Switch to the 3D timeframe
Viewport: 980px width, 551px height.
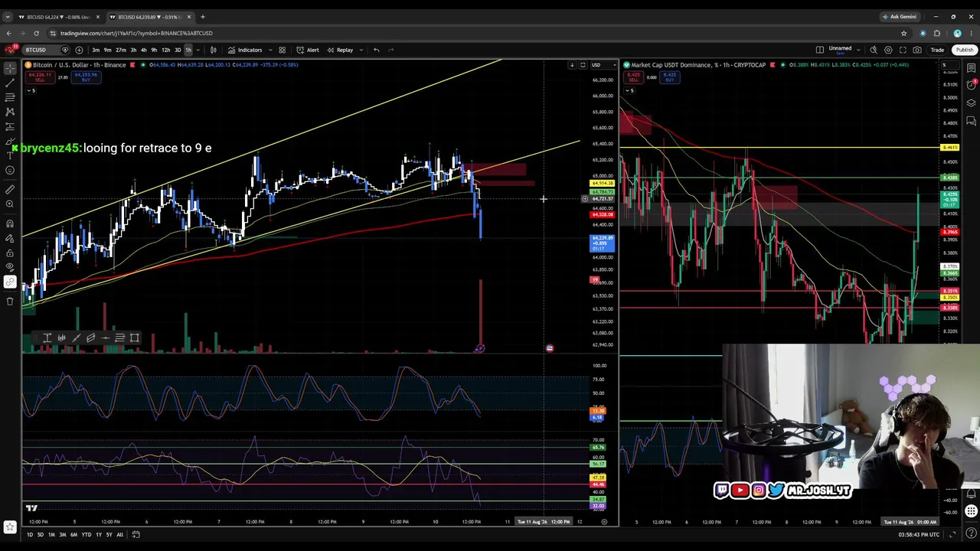tap(178, 50)
